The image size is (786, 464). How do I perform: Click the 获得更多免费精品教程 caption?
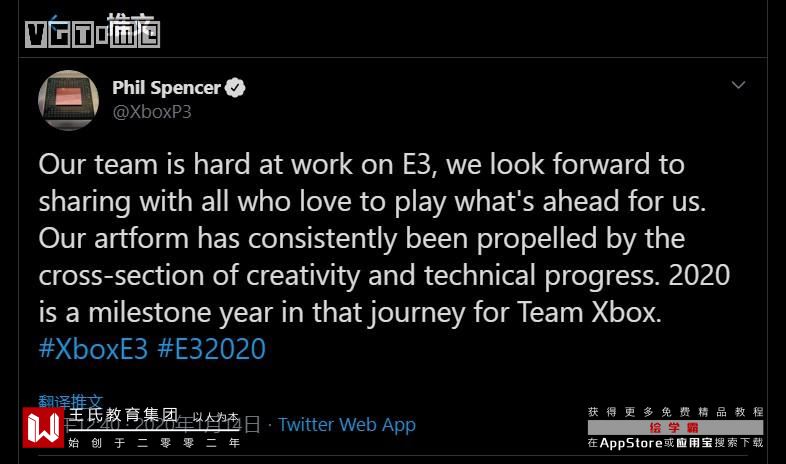[675, 412]
